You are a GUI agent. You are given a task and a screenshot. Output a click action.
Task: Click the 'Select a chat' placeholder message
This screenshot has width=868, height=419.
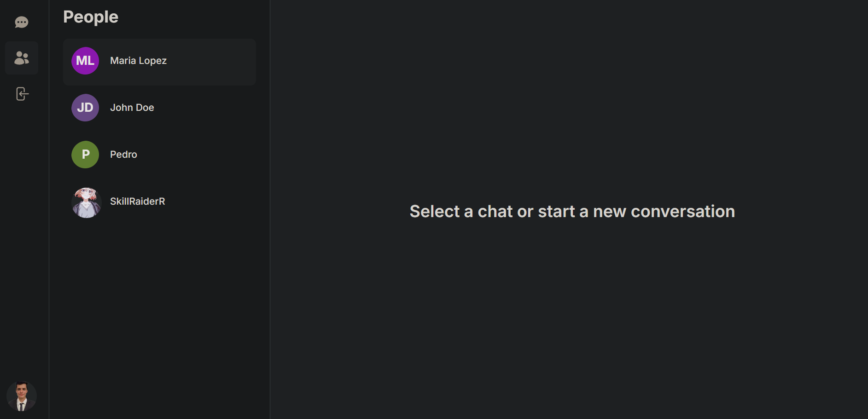click(572, 212)
